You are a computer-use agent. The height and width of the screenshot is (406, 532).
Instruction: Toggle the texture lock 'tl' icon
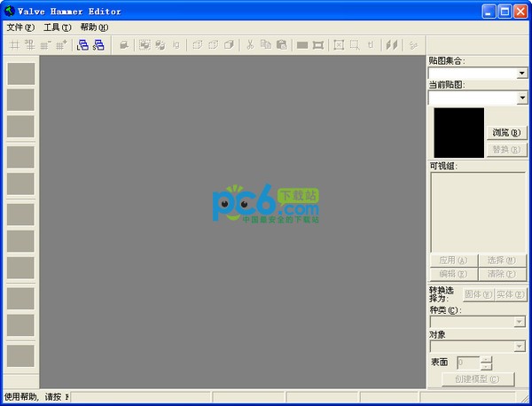tap(371, 45)
